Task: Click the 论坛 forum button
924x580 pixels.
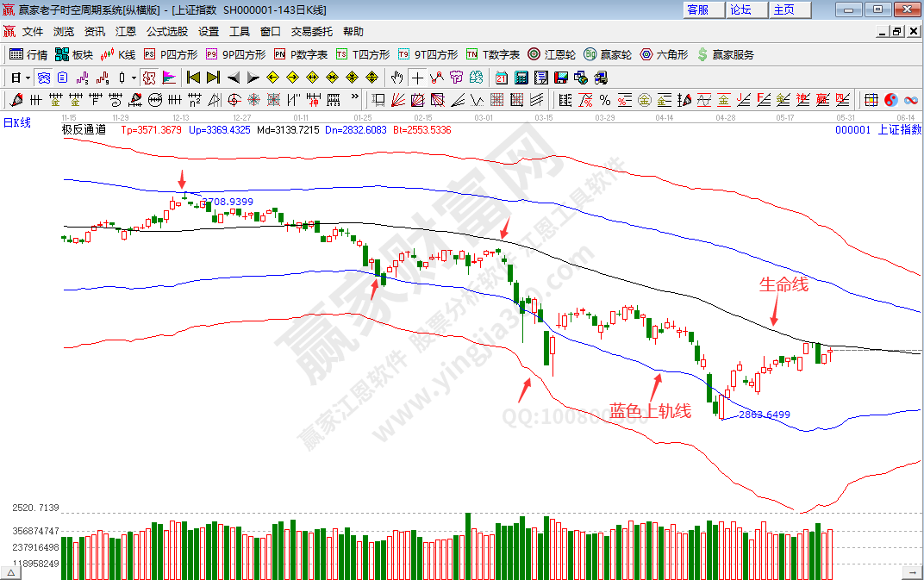Action: 741,9
